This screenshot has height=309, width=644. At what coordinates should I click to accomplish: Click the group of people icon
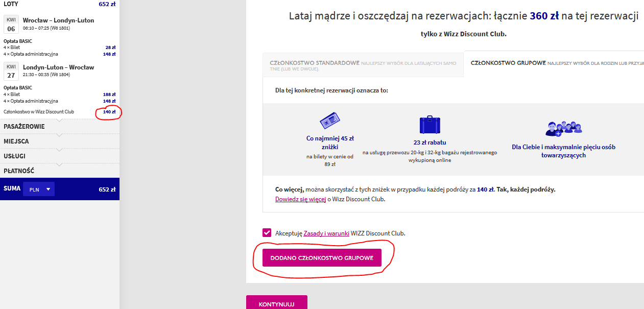coord(564,128)
